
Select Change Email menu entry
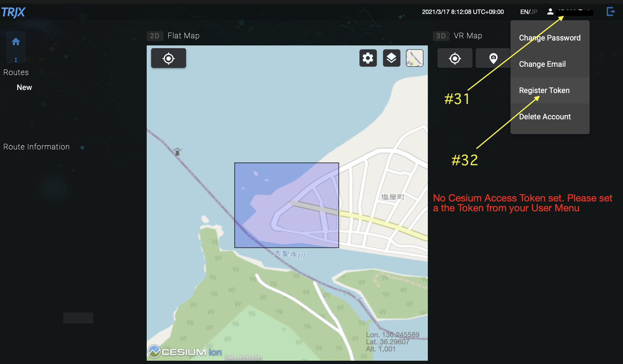pos(542,64)
